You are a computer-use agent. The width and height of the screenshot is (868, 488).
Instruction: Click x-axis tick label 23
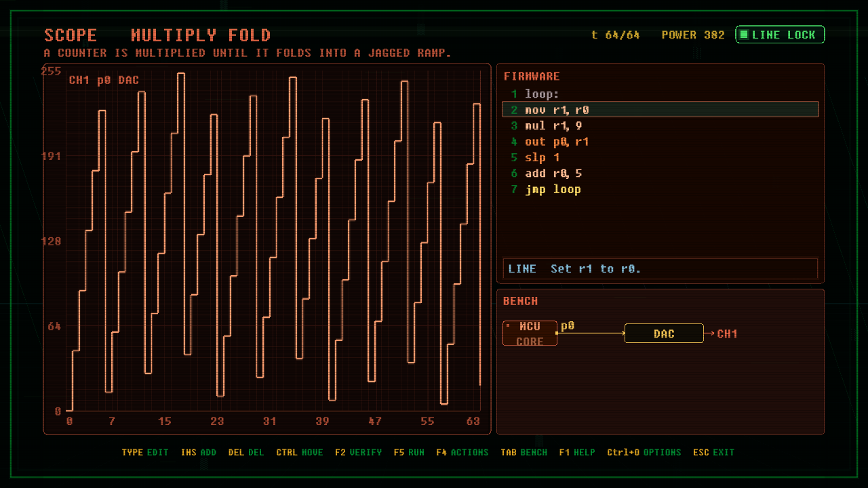coord(217,421)
